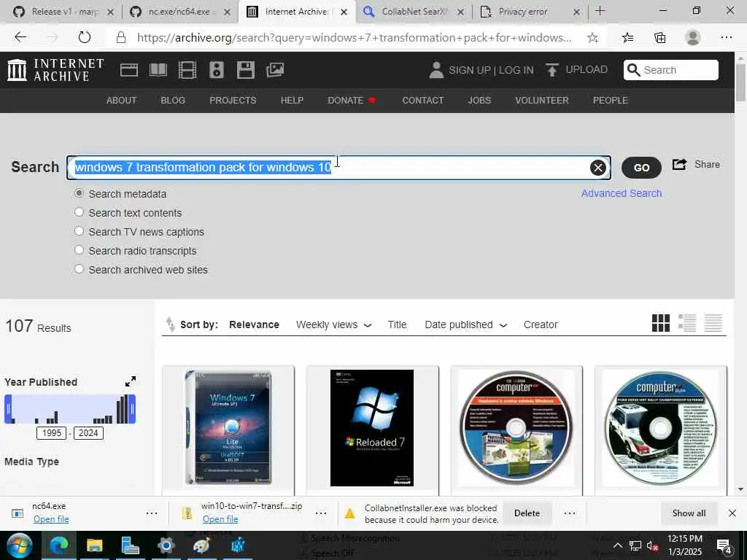Open the Edge settings ellipsis menu

click(727, 37)
